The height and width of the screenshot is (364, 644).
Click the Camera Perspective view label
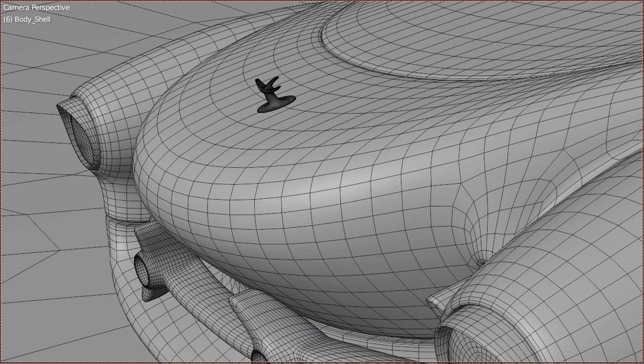(36, 7)
